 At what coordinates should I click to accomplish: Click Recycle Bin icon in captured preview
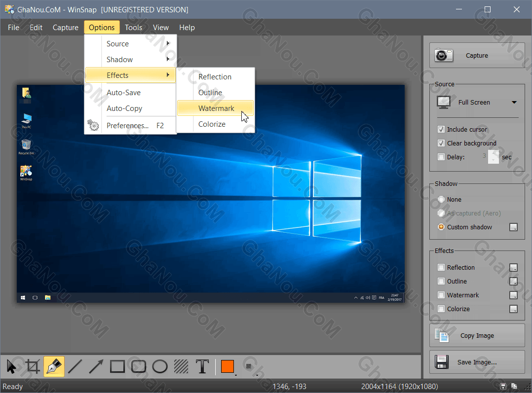pyautogui.click(x=26, y=147)
